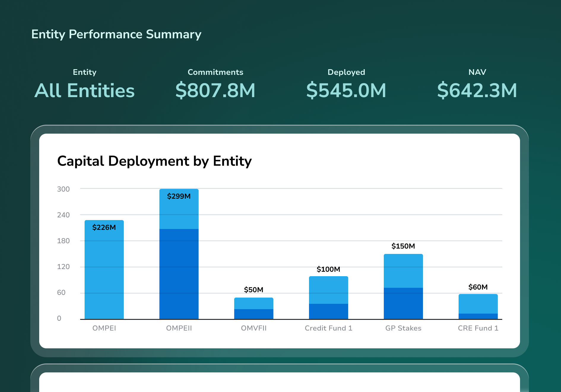Click the $150M data label
This screenshot has height=392, width=561.
pos(403,246)
